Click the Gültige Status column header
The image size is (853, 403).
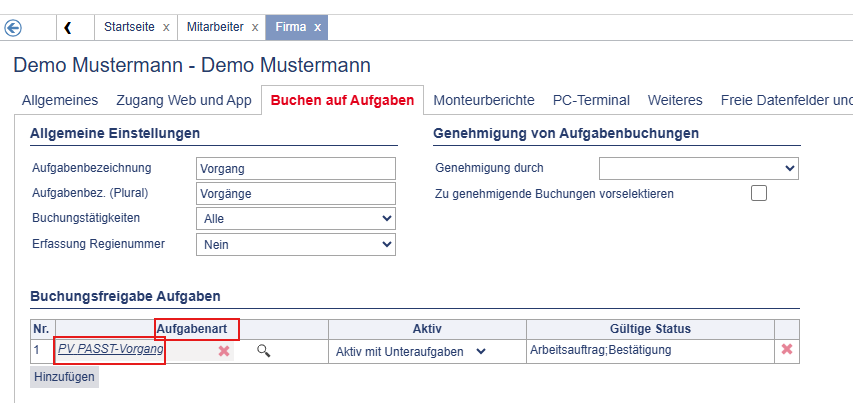coord(651,328)
